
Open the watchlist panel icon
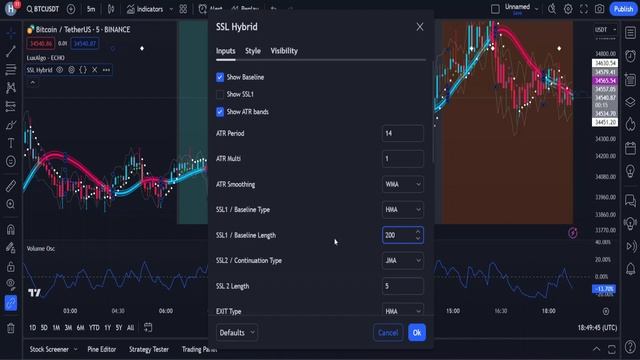(630, 32)
